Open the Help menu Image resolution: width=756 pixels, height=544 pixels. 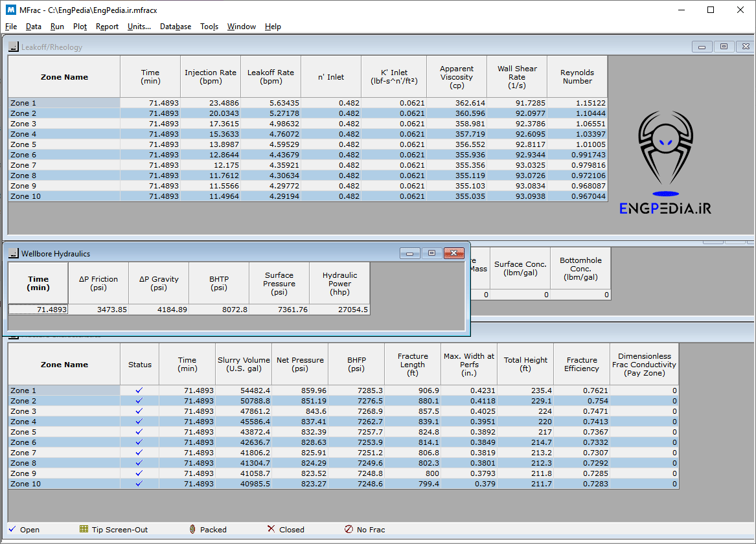273,27
